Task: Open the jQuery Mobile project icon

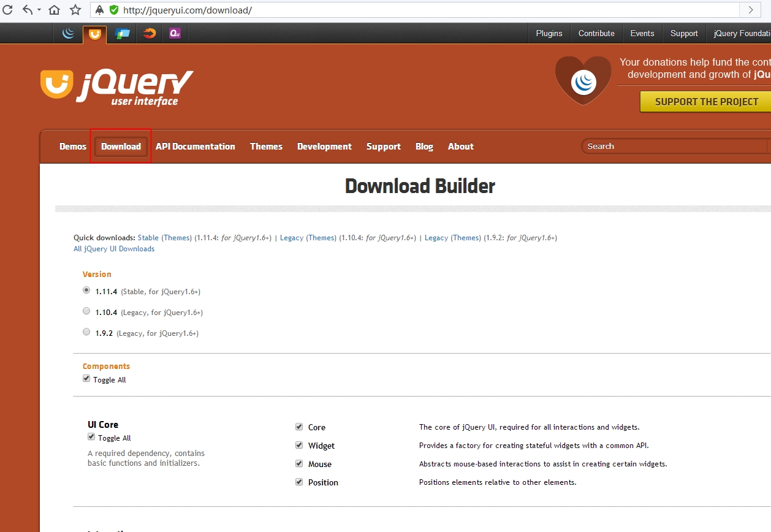Action: point(123,34)
